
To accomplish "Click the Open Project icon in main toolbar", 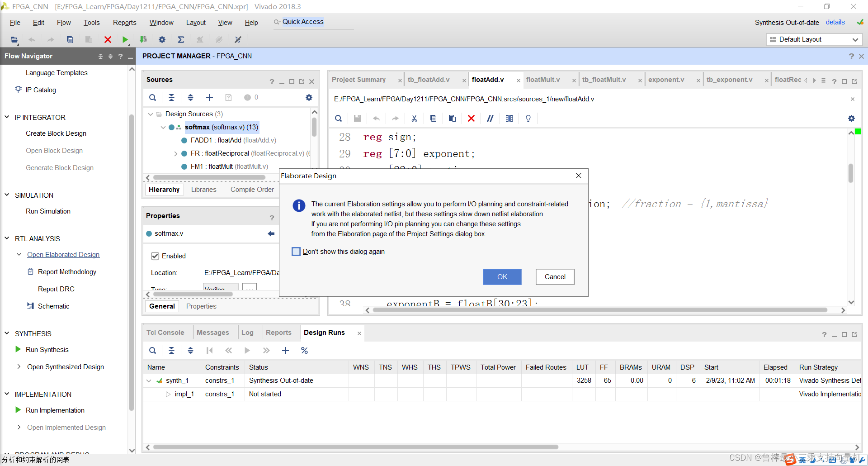I will coord(14,40).
